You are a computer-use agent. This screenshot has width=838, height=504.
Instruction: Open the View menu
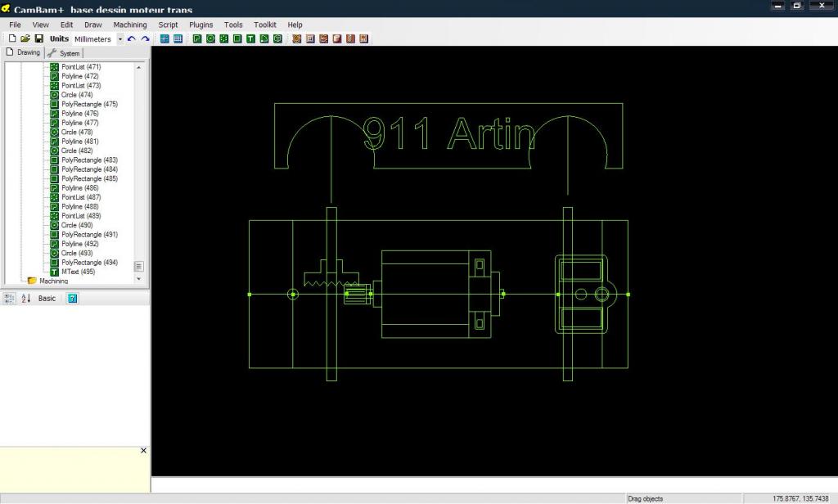point(41,25)
